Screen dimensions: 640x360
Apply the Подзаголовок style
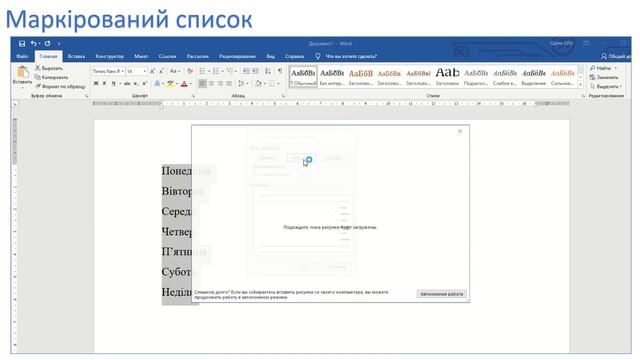click(476, 76)
